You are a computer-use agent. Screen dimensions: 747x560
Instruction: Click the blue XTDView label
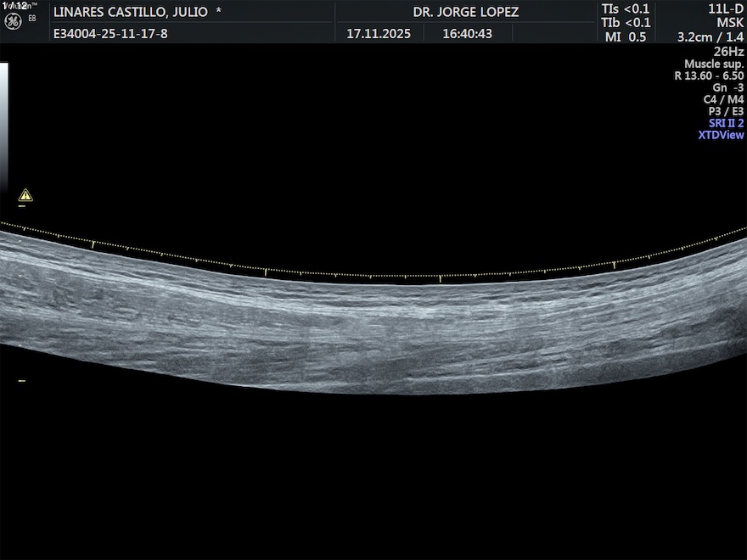coord(721,135)
